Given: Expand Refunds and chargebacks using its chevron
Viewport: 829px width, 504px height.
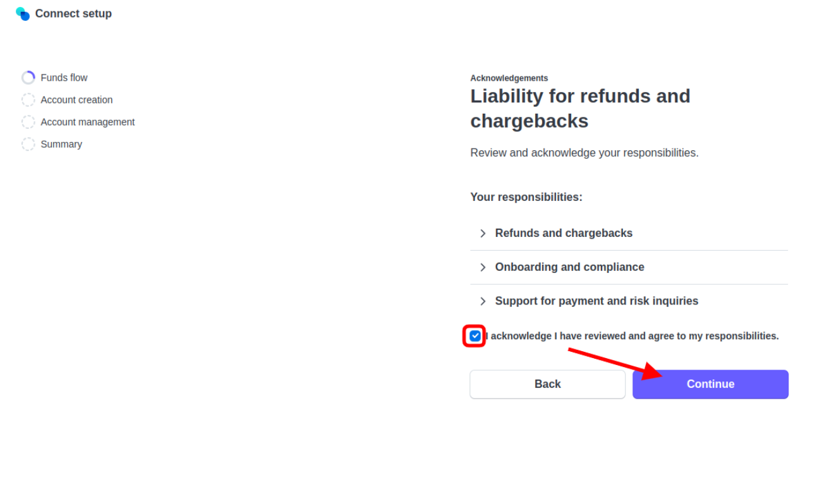Looking at the screenshot, I should (x=483, y=234).
